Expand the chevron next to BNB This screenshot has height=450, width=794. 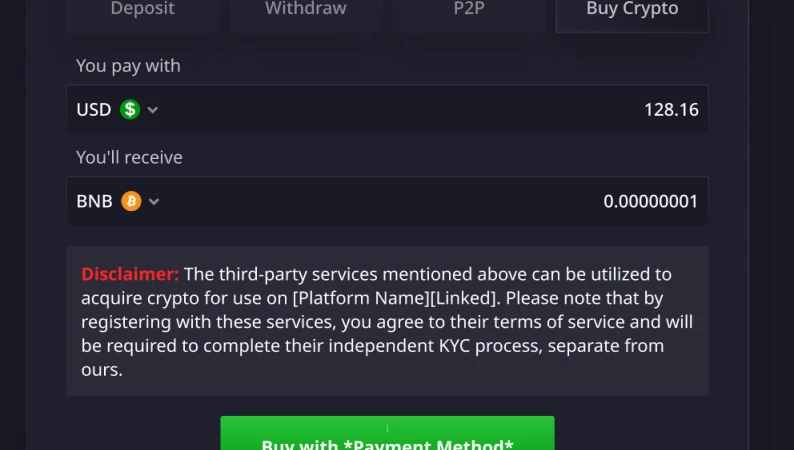point(154,201)
